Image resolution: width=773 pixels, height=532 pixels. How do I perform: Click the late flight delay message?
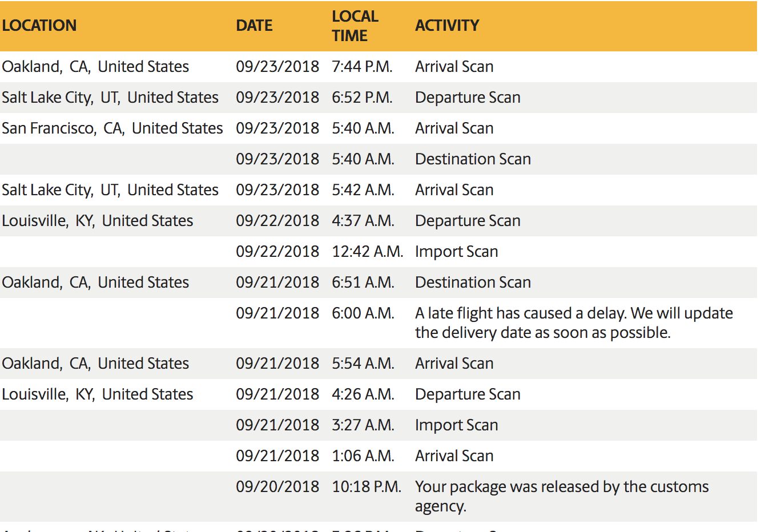pos(574,323)
